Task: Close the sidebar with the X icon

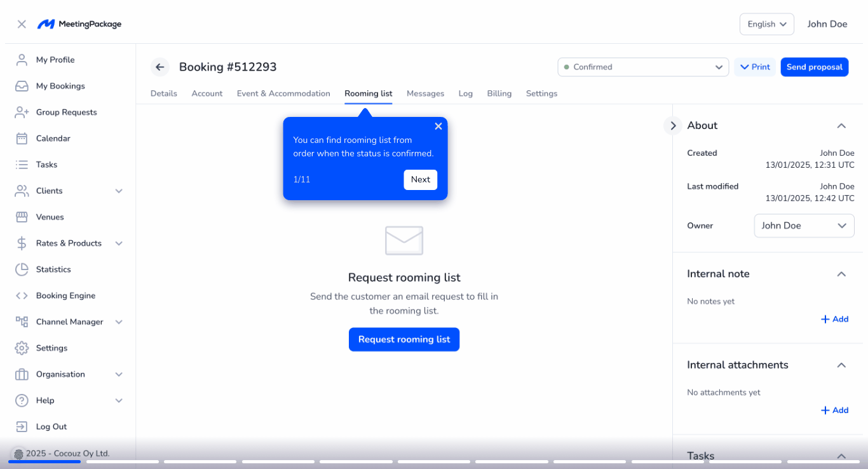Action: click(22, 24)
